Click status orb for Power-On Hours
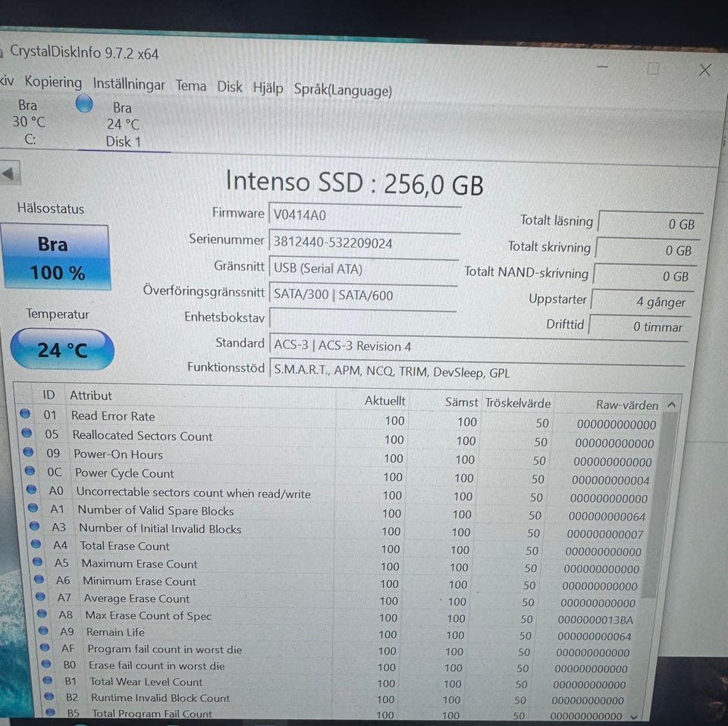728x726 pixels. click(x=28, y=451)
